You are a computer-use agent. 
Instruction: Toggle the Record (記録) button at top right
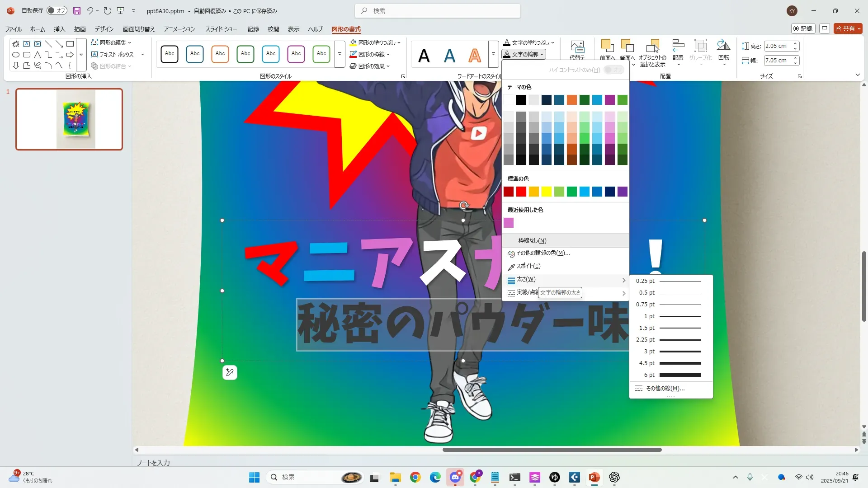pos(803,28)
